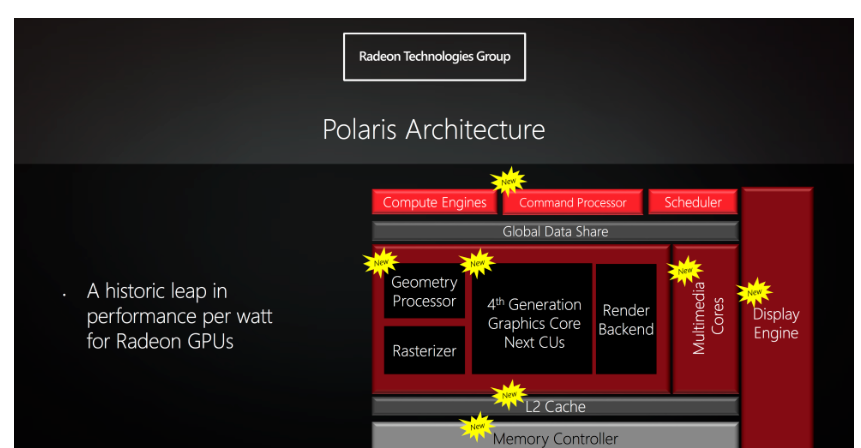Viewport: 861px width, 448px height.
Task: Click the New starburst beside L2 Cache
Action: 509,395
